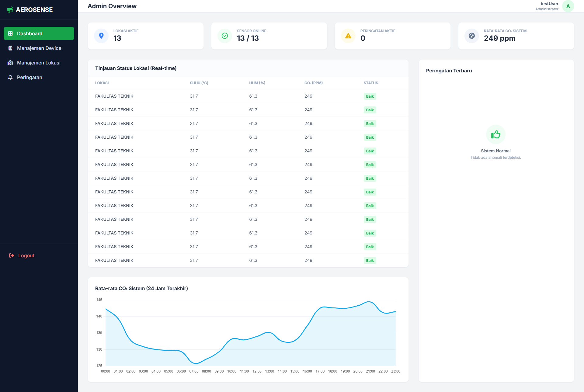Click the Tinjauan Status Lokasi heading

[x=136, y=68]
